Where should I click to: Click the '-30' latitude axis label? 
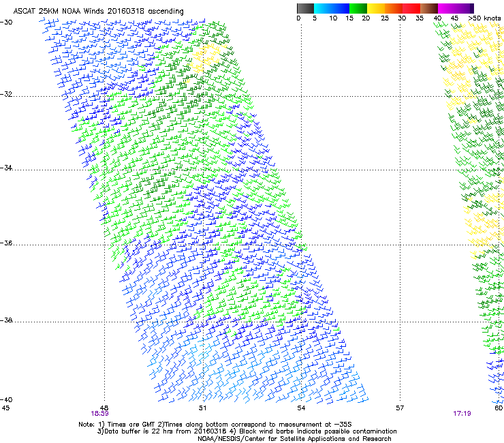[6, 22]
